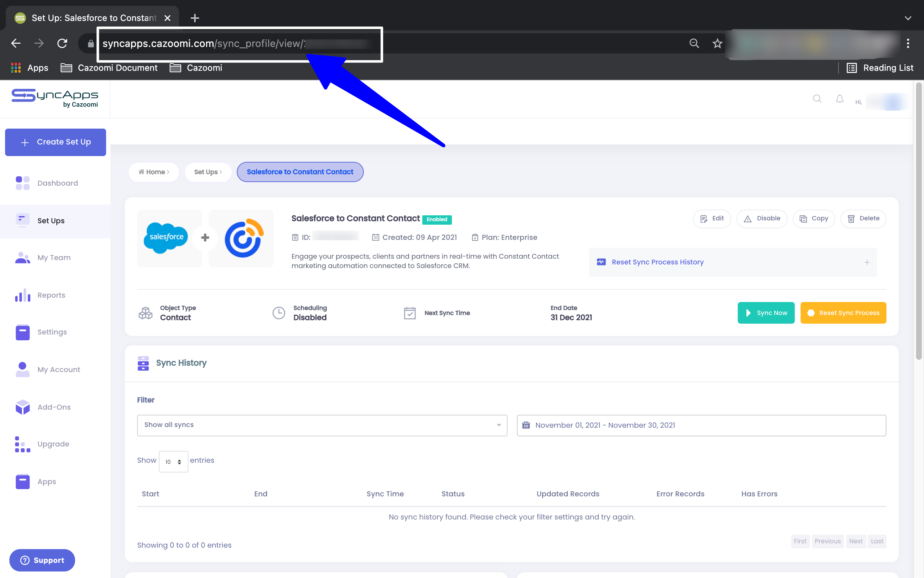Open the November date range picker
Viewport: 924px width, 578px height.
(x=701, y=426)
